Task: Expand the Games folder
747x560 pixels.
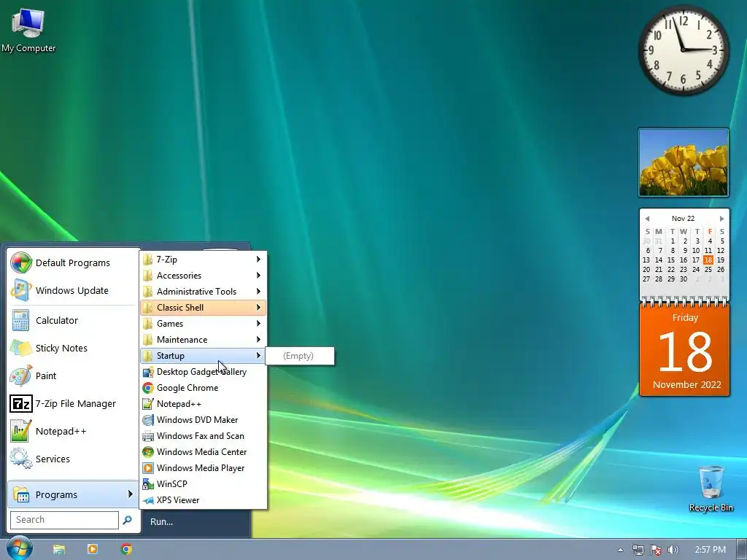Action: pyautogui.click(x=203, y=324)
